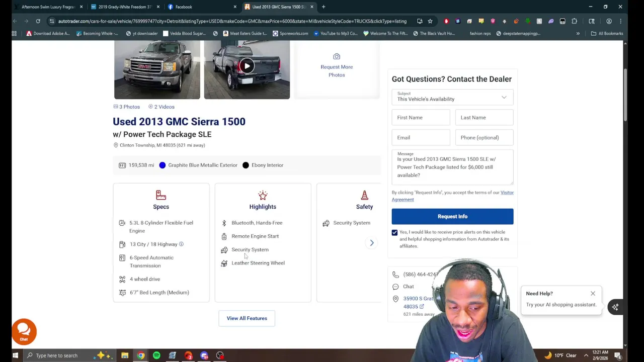
Task: Click inside the Message text area
Action: pos(452,167)
